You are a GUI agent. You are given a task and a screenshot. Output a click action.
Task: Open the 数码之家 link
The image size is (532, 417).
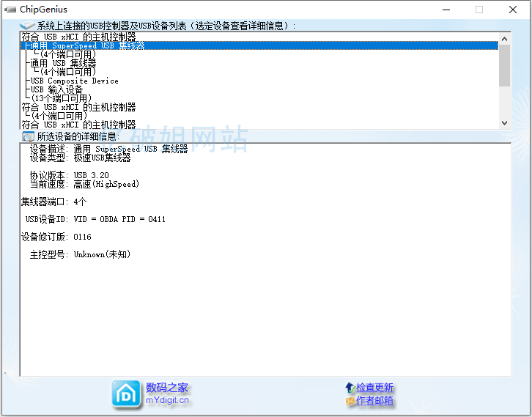point(167,388)
